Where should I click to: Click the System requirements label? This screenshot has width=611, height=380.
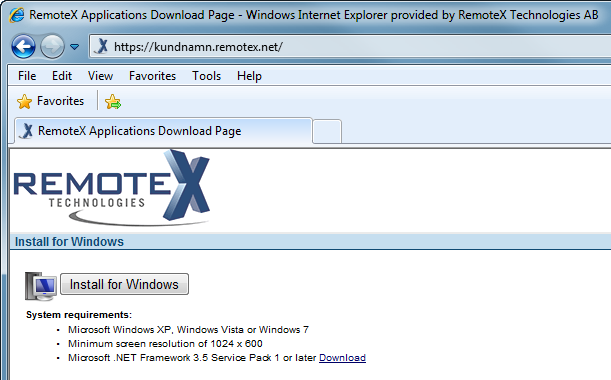pos(79,315)
